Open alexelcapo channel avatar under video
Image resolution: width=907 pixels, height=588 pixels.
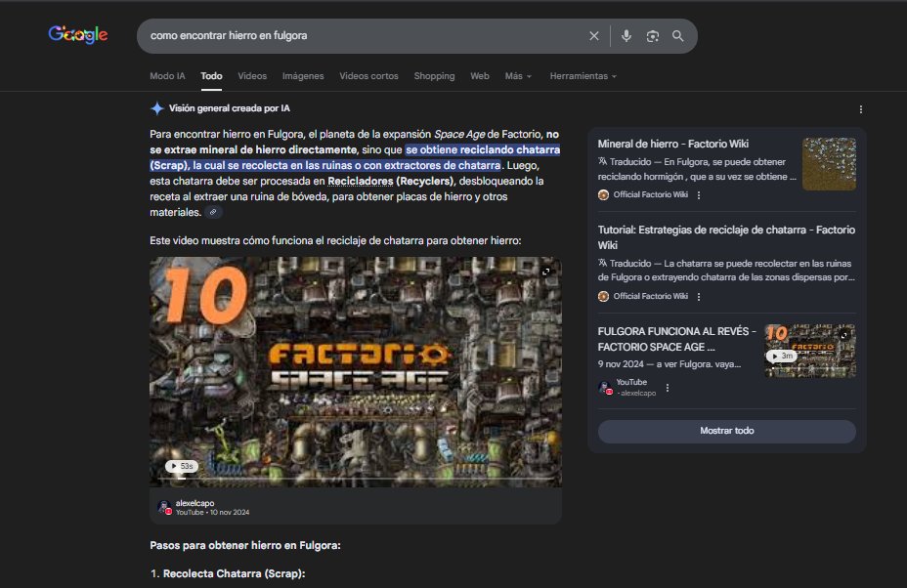pos(164,507)
